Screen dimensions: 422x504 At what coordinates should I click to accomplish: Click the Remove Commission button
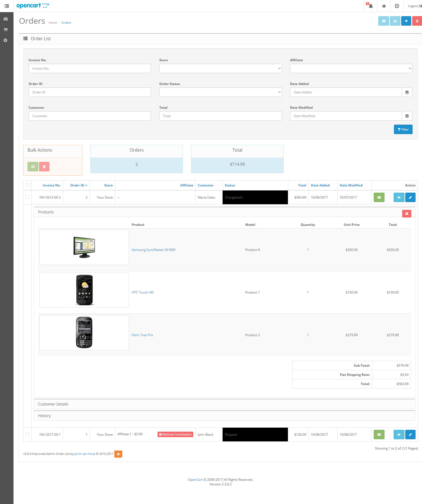pos(175,434)
